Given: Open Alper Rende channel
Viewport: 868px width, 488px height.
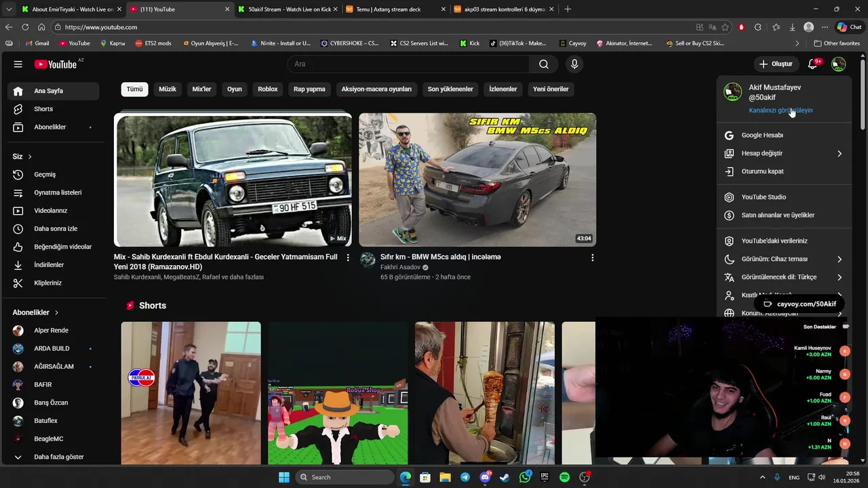Looking at the screenshot, I should (x=54, y=330).
